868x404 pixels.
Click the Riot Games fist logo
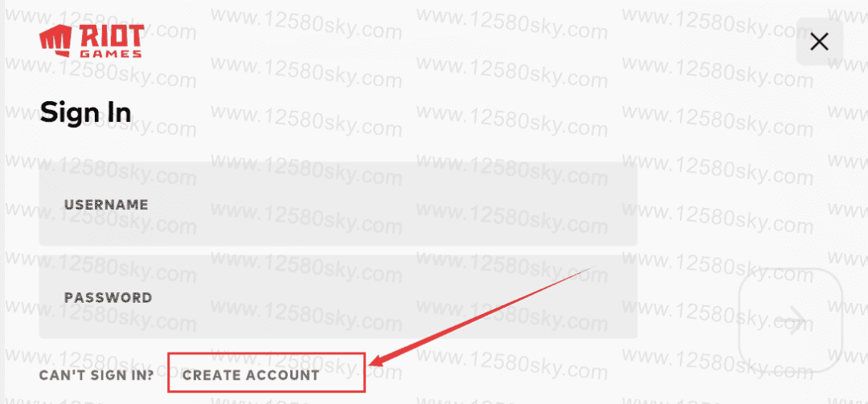55,40
